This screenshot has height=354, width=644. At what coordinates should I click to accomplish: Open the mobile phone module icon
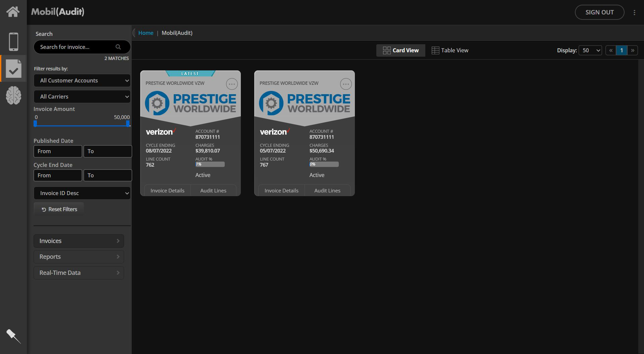click(13, 42)
